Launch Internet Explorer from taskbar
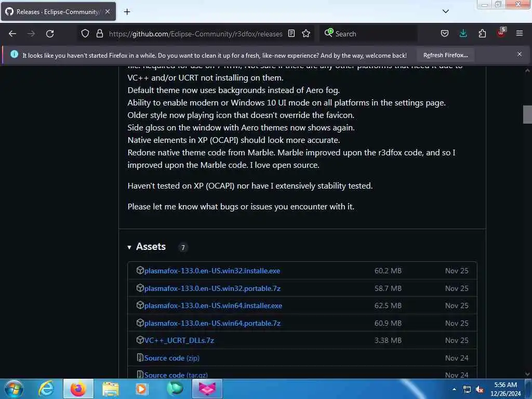 tap(46, 389)
